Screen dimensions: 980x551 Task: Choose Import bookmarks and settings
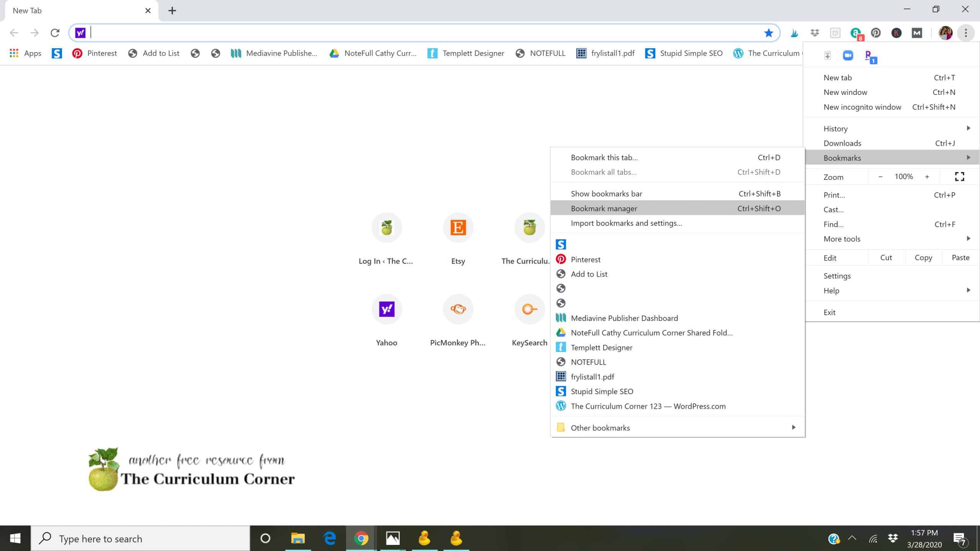[627, 223]
